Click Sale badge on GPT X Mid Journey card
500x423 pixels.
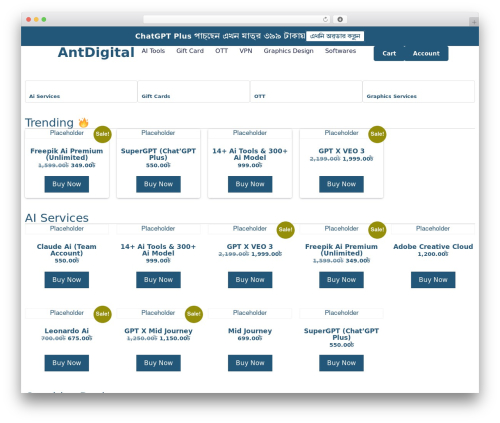click(194, 314)
